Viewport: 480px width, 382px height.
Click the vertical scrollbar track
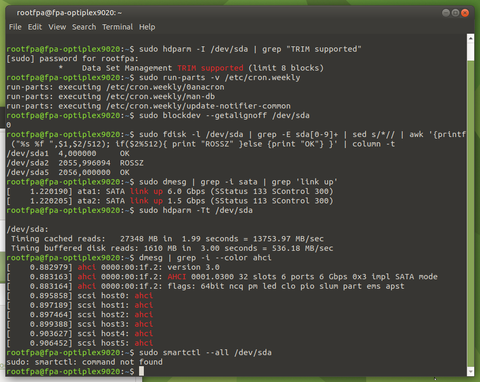(470, 213)
